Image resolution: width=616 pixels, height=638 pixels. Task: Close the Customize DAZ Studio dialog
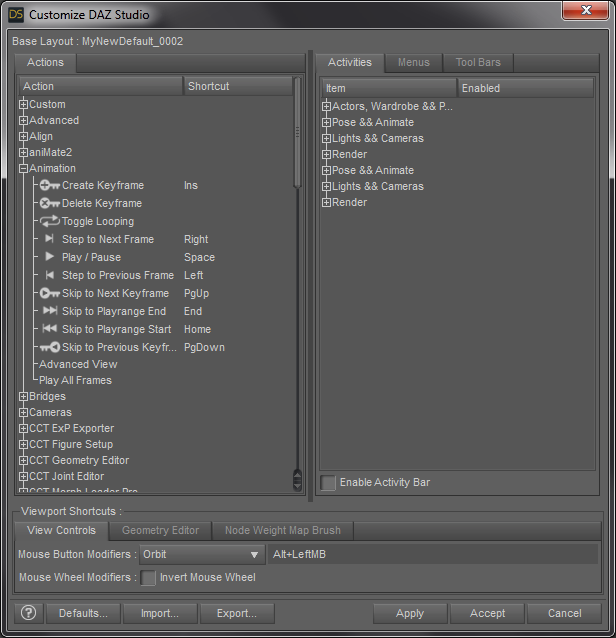point(585,10)
